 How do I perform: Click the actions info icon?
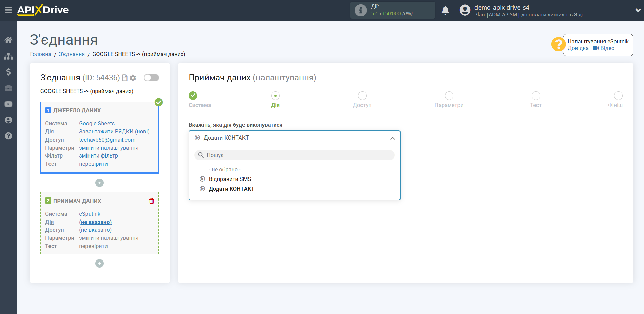pos(360,10)
